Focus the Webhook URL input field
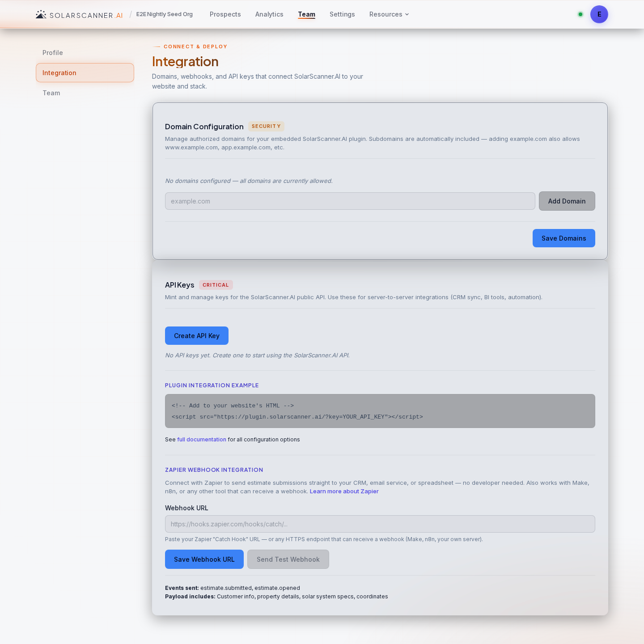The image size is (644, 644). pos(380,524)
